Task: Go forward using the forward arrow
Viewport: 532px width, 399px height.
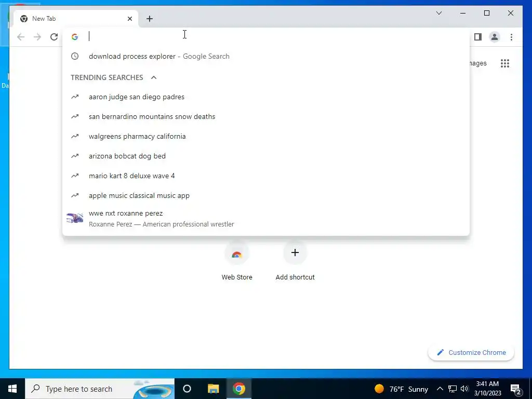Action: [37, 37]
